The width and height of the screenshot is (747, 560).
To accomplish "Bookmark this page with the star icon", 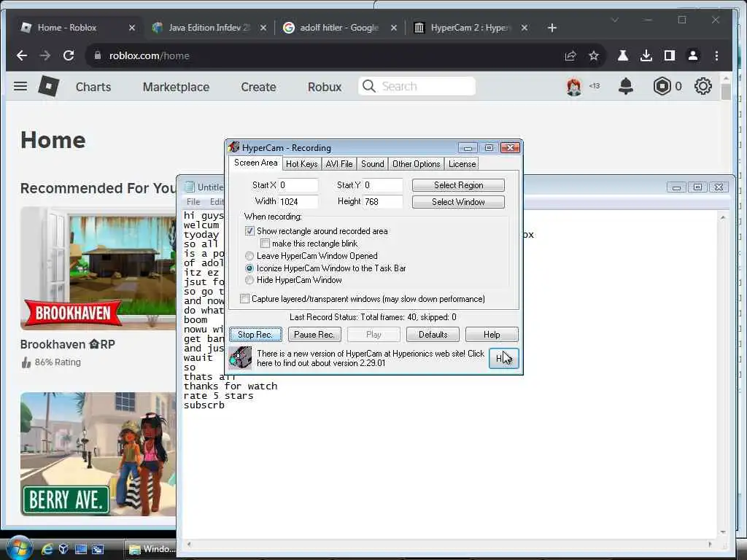I will tap(594, 55).
